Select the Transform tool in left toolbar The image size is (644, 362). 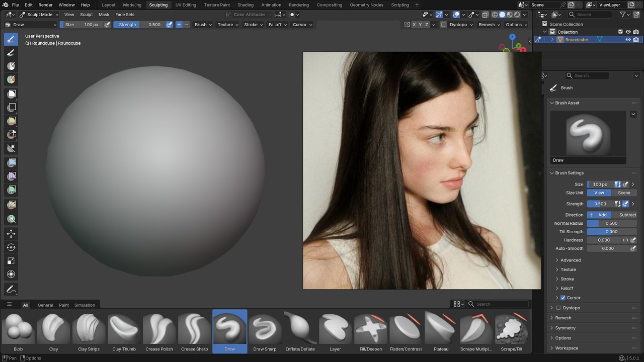(11, 274)
